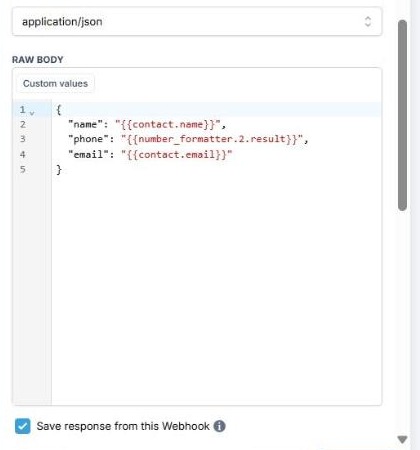Toggle Save response from this Webhook checkbox
The image size is (420, 450).
point(23,426)
